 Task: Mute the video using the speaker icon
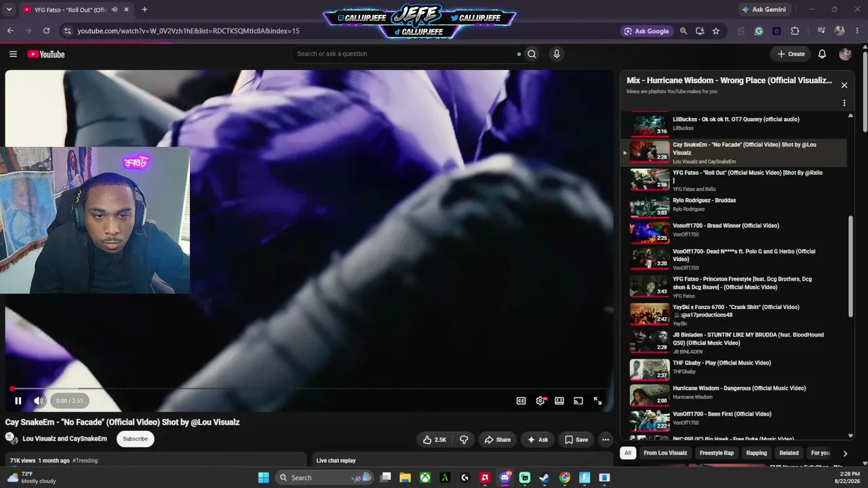pos(39,401)
